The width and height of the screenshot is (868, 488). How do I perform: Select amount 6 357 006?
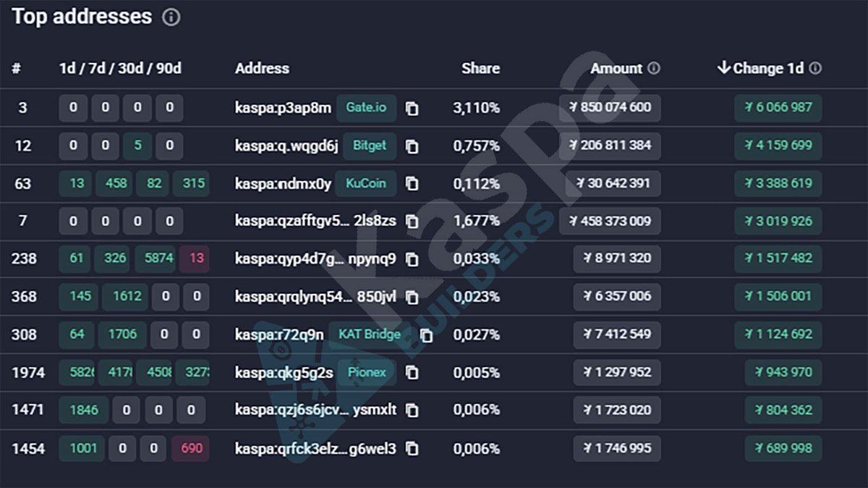point(617,296)
